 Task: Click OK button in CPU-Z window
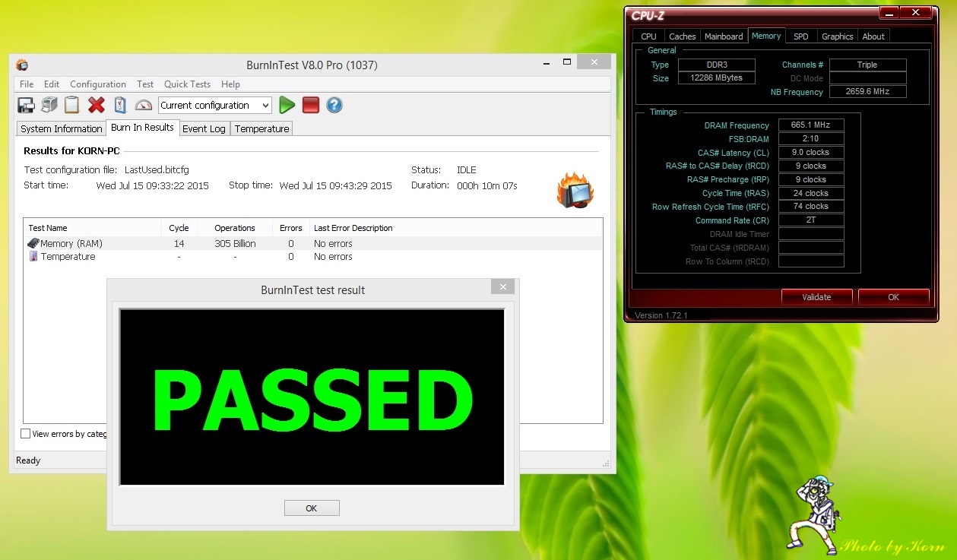click(x=894, y=297)
